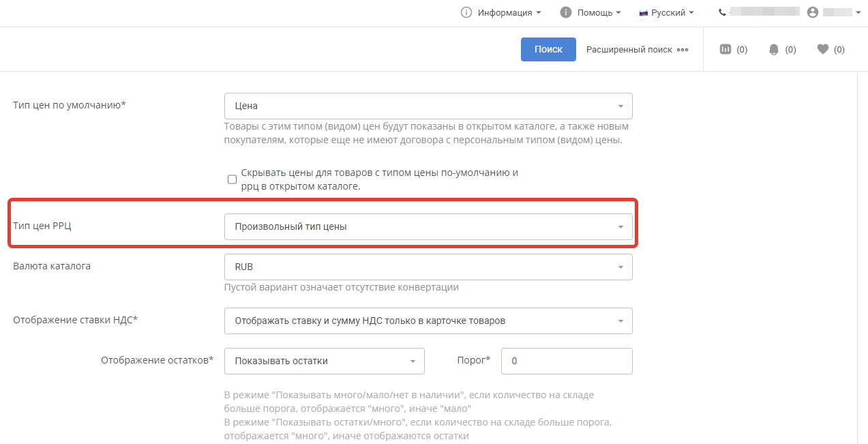868x444 pixels.
Task: Enable the Скрывать цены для товаров checkbox
Action: pos(232,179)
